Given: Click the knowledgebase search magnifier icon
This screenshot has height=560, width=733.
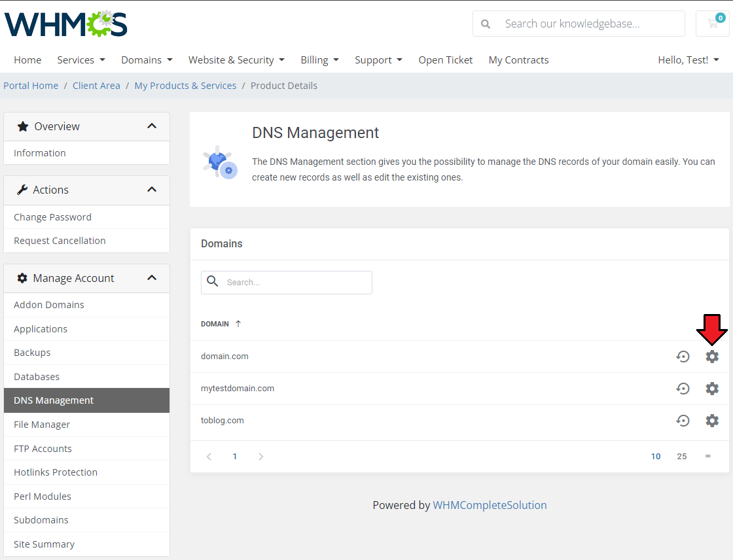Looking at the screenshot, I should [486, 24].
